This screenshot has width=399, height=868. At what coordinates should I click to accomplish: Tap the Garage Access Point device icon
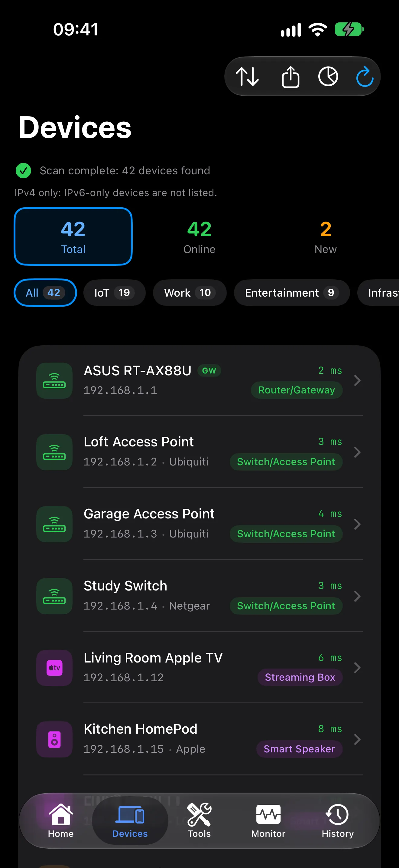(x=54, y=524)
